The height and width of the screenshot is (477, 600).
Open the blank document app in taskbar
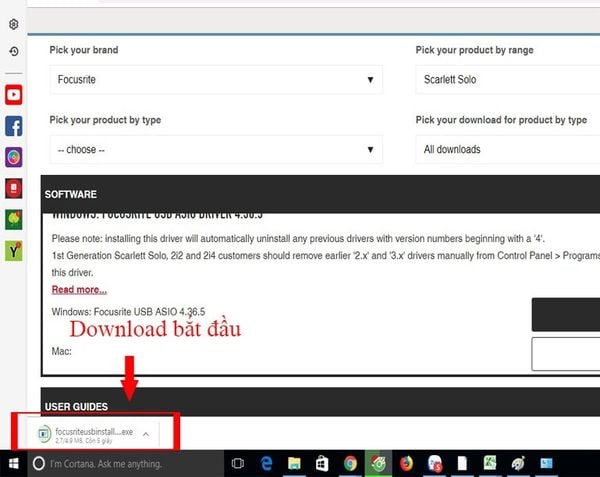[462, 464]
